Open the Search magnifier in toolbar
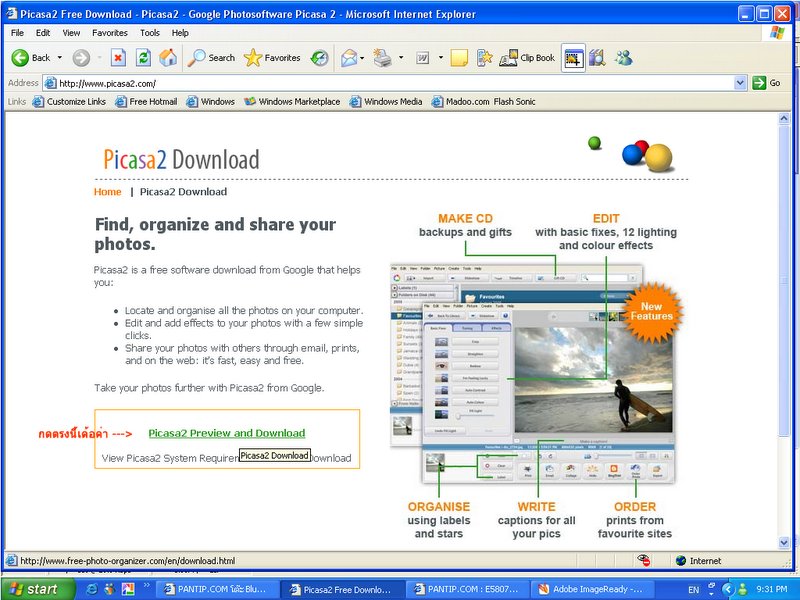800x600 pixels. (x=211, y=58)
